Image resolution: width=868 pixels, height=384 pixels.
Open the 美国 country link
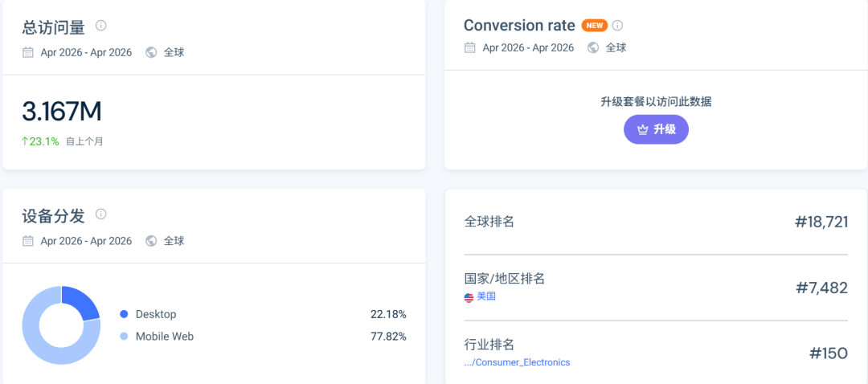pyautogui.click(x=486, y=296)
